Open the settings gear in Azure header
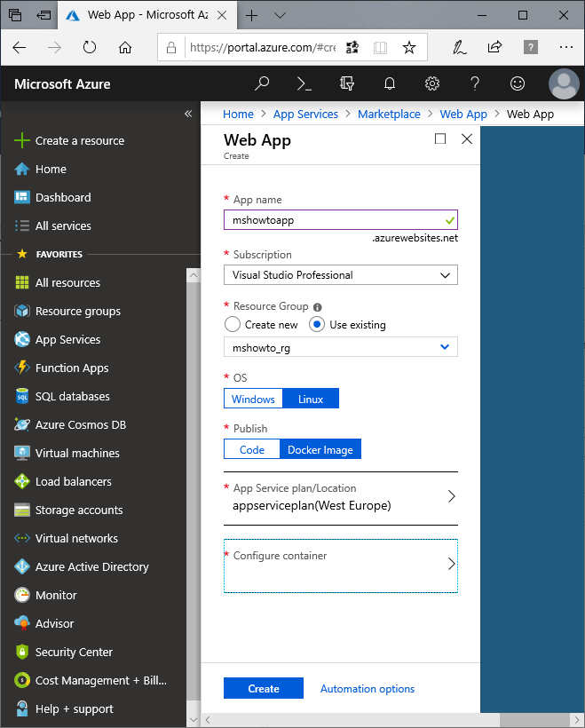The height and width of the screenshot is (728, 585). 432,84
